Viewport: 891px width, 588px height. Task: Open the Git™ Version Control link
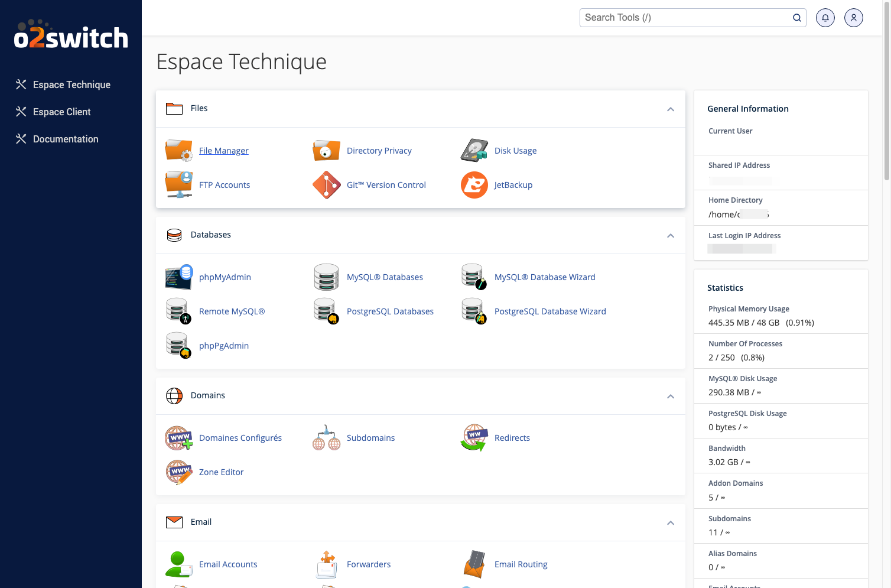click(x=386, y=185)
